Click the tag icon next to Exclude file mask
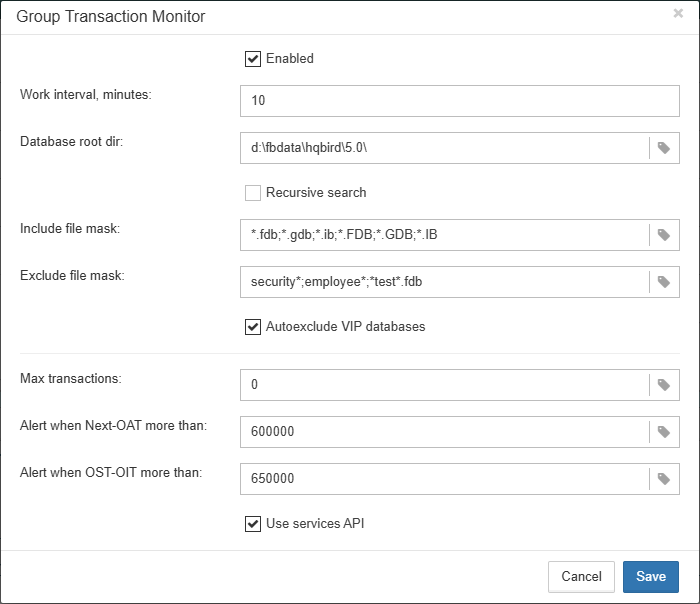This screenshot has width=700, height=604. pos(664,283)
